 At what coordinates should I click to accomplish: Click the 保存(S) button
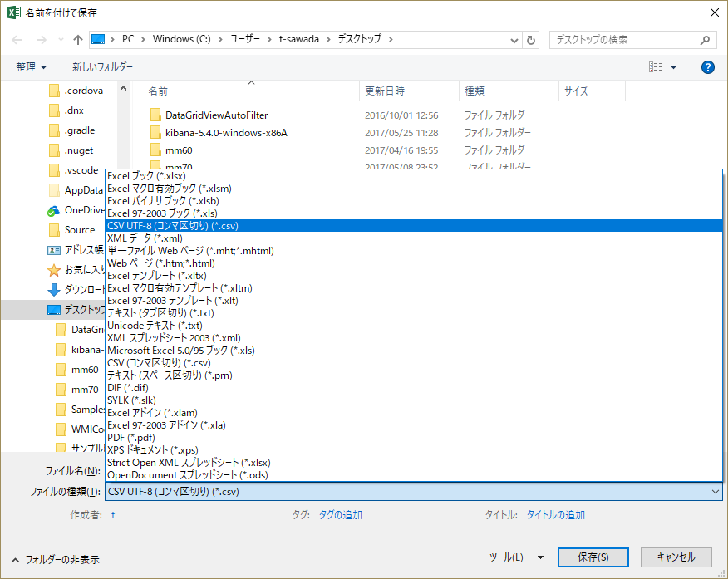click(x=593, y=557)
